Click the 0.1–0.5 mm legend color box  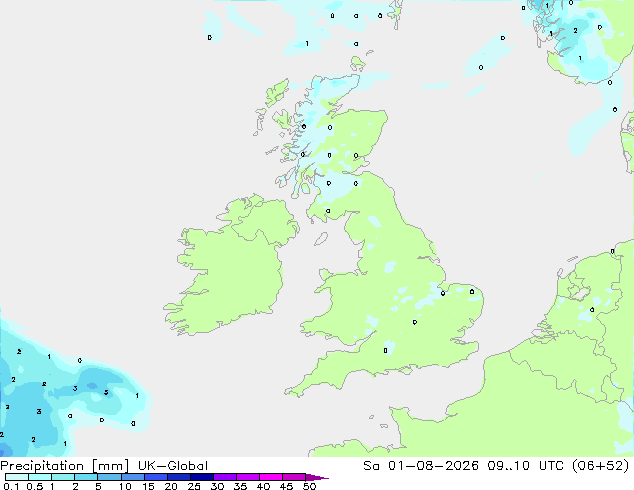pyautogui.click(x=17, y=477)
